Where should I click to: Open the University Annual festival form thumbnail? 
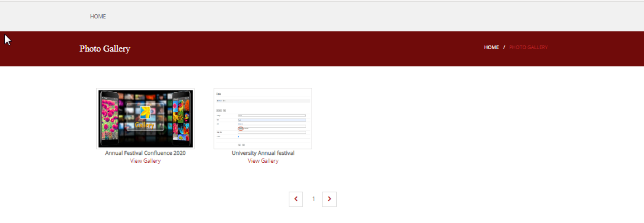tap(263, 119)
